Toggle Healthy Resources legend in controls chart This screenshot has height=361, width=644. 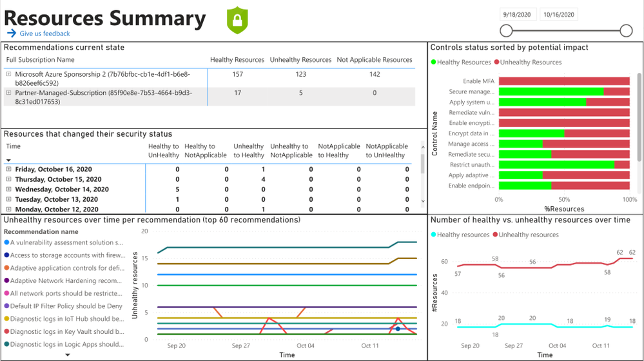click(460, 62)
